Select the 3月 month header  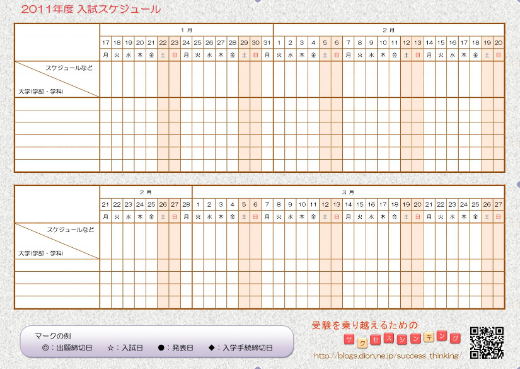[348, 192]
